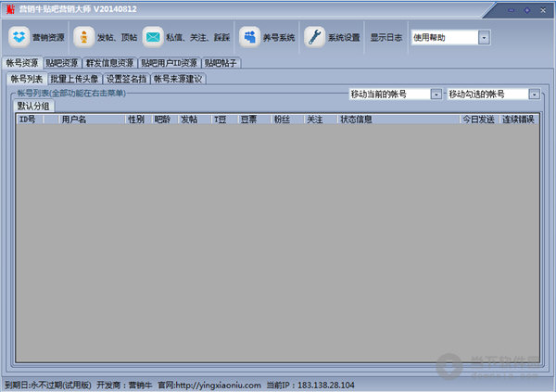Click the 豆票 column header
This screenshot has height=392, width=556.
coord(254,120)
